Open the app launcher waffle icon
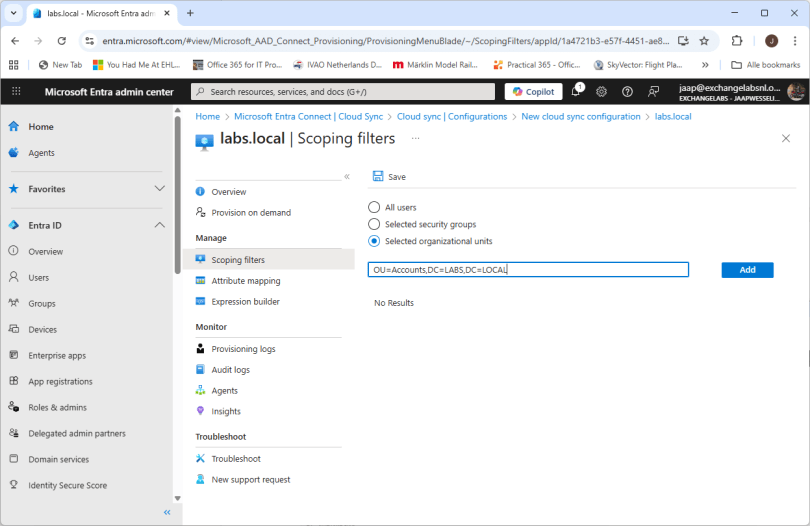The image size is (810, 526). (x=16, y=92)
